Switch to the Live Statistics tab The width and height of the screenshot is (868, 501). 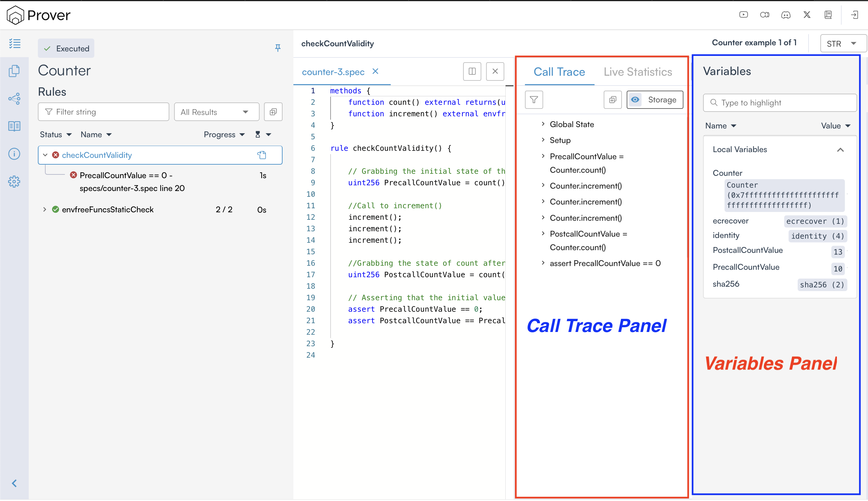[637, 72]
